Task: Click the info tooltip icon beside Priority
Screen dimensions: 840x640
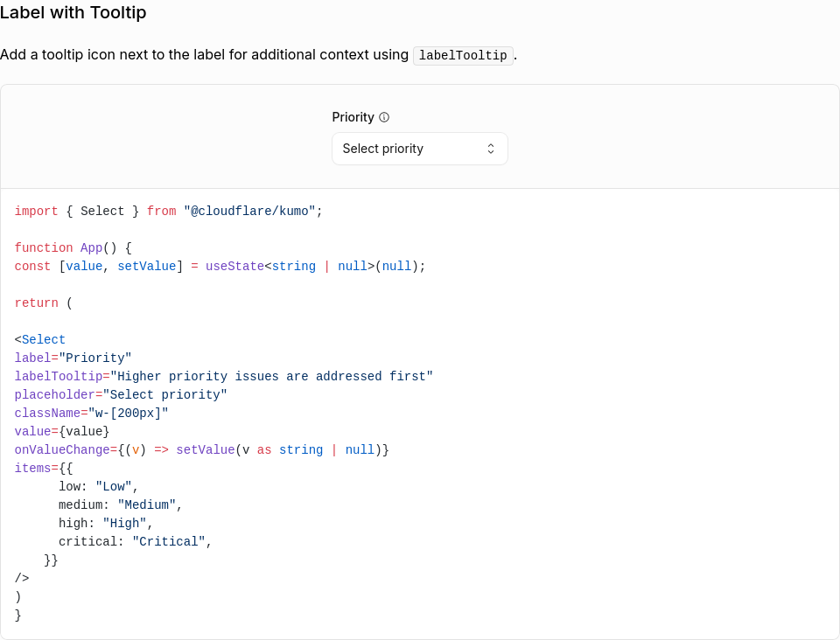Action: (x=384, y=117)
